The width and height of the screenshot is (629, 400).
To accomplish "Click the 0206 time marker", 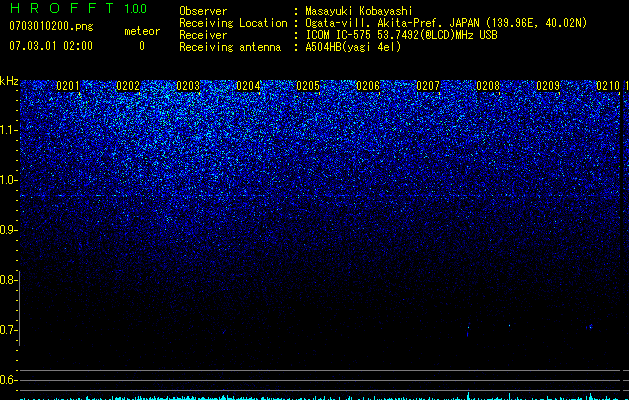I will pyautogui.click(x=368, y=86).
